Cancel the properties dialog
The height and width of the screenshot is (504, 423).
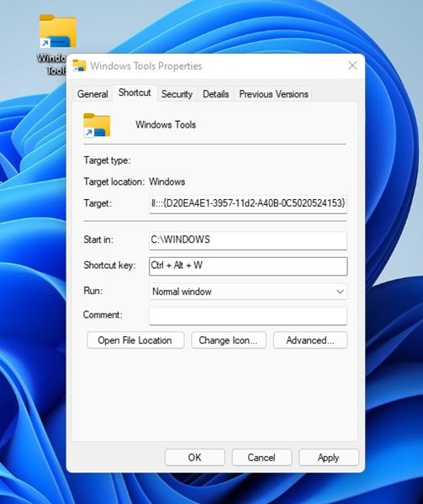(x=262, y=458)
